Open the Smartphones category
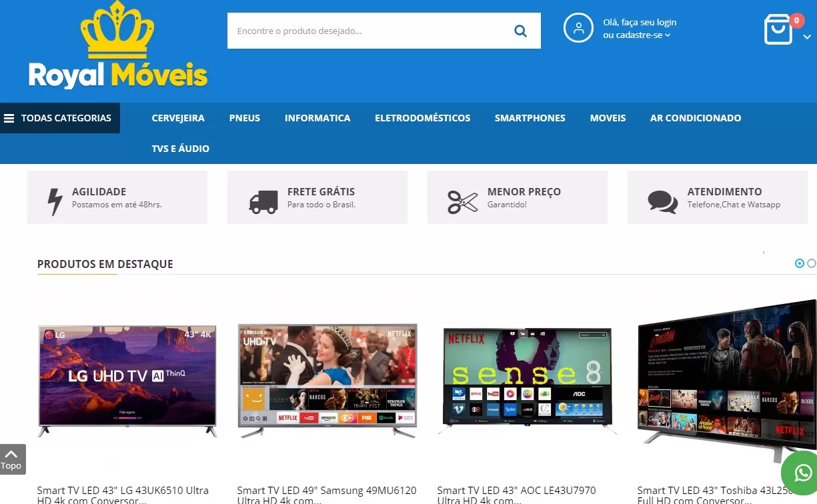The height and width of the screenshot is (504, 817). pos(530,118)
